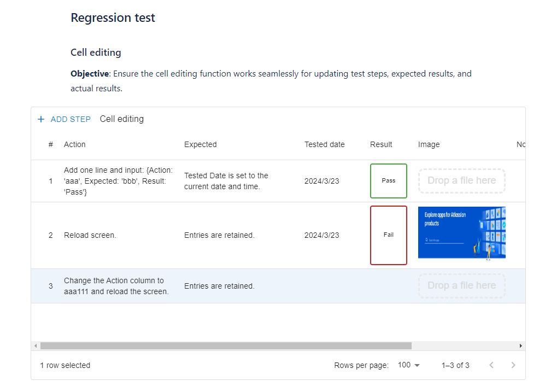545x392 pixels.
Task: Sort by the Tested date column header
Action: tap(324, 145)
